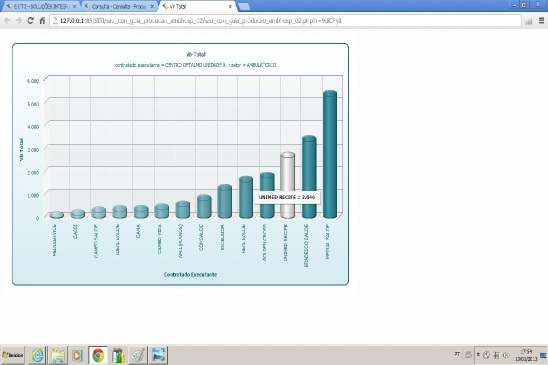Click the address bar URL field

[x=286, y=21]
